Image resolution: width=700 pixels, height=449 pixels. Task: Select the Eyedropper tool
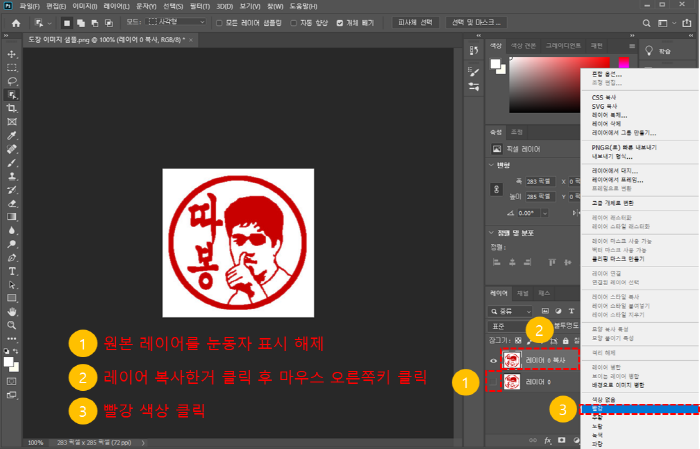[x=12, y=135]
